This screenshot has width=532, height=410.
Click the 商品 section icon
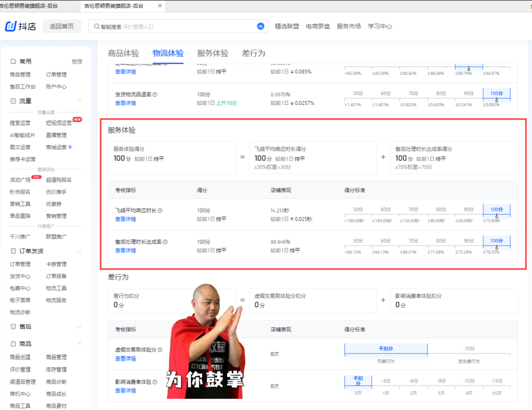point(13,344)
